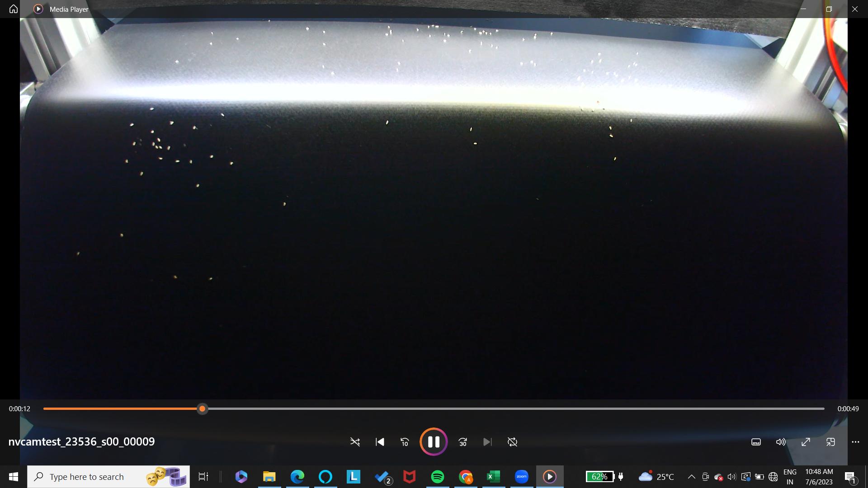Viewport: 868px width, 488px height.
Task: Jump to previous track
Action: [380, 442]
